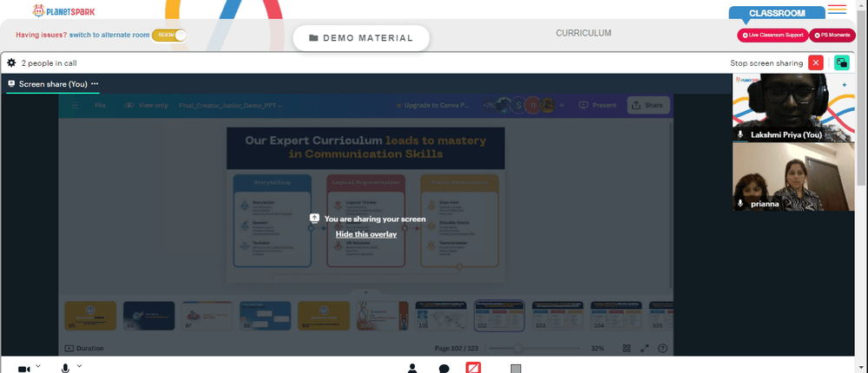Open the participants person icon
This screenshot has width=868, height=373.
click(x=412, y=369)
